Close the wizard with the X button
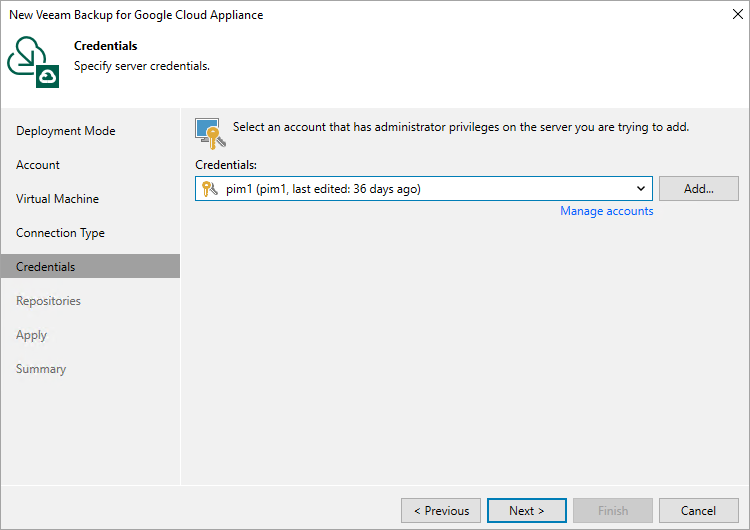This screenshot has width=750, height=530. pos(738,14)
